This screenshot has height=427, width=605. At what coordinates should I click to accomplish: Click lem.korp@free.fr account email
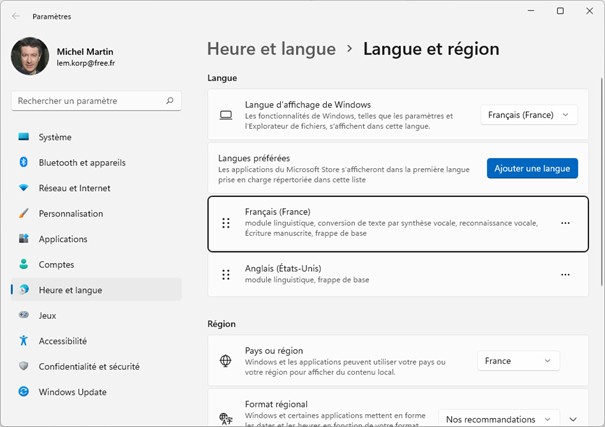[x=86, y=63]
